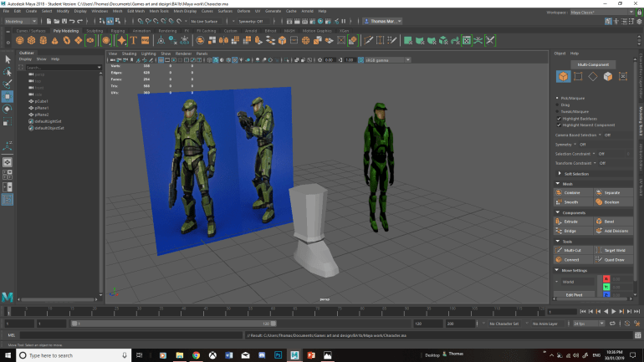The height and width of the screenshot is (362, 644).
Task: Open Camera Based Selection dropdown
Action: point(600,135)
